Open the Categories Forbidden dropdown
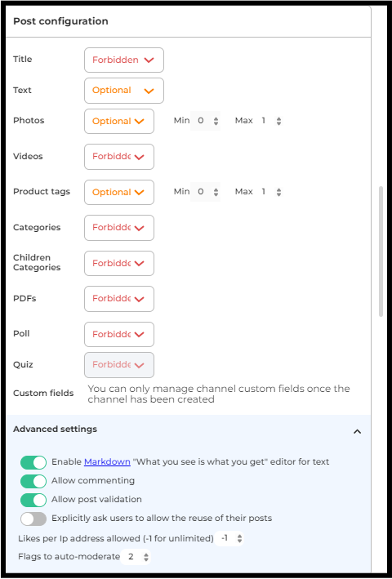This screenshot has height=579, width=392. click(119, 228)
